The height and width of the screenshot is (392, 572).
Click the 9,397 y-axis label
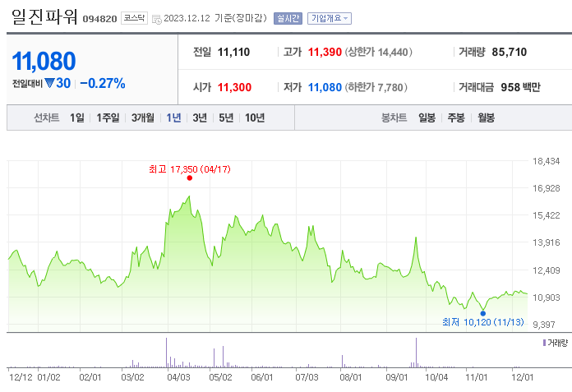click(544, 325)
